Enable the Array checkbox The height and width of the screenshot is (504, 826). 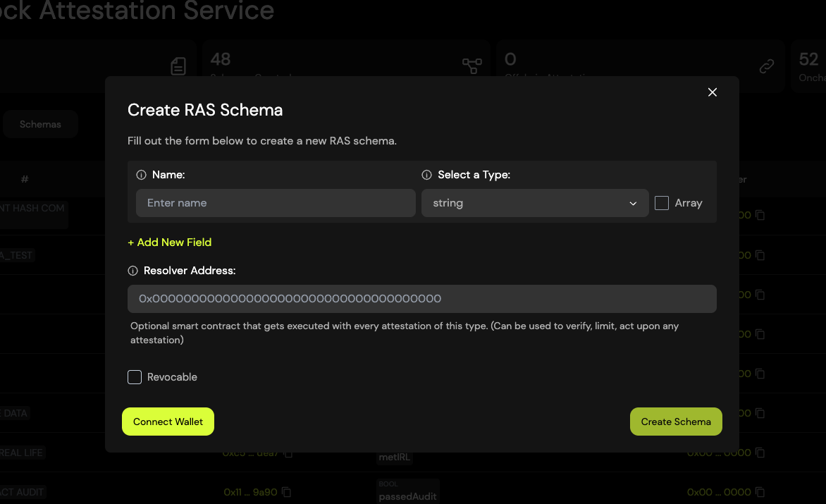click(661, 202)
